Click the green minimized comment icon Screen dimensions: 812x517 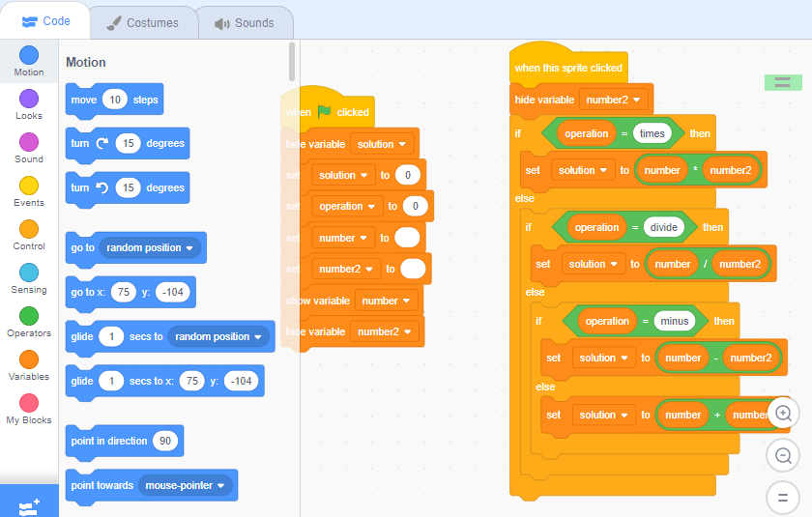point(783,82)
